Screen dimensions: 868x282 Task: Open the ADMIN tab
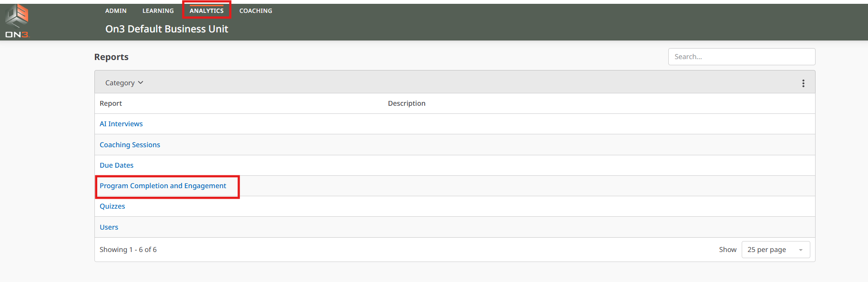point(116,10)
